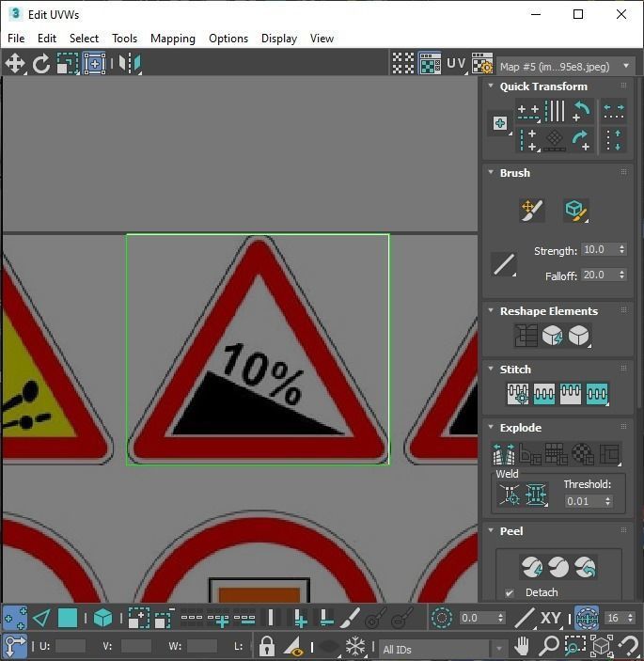
Task: Click the Linear Align vertical bars icon
Action: [x=555, y=111]
